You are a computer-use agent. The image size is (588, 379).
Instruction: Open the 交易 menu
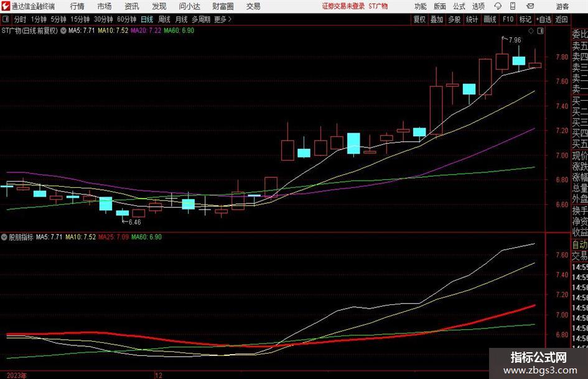(253, 6)
